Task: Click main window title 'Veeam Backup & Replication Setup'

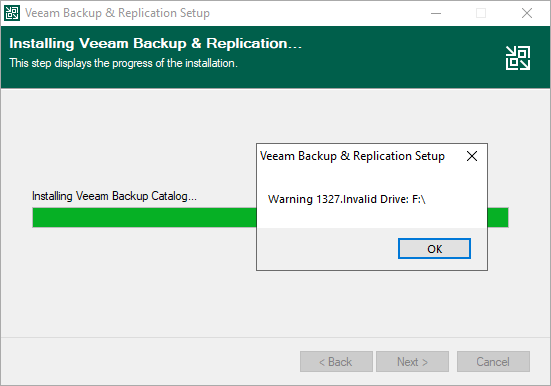Action: (x=117, y=13)
